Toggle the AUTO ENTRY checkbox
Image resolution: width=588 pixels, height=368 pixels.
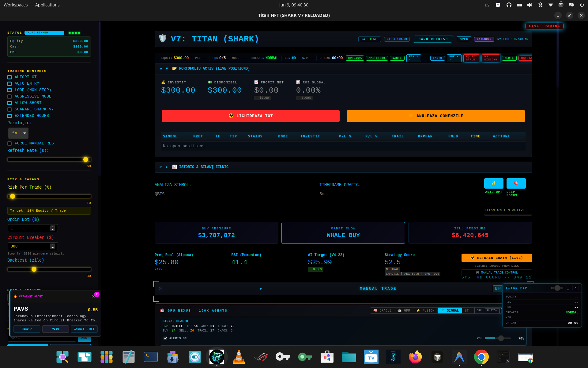9,84
